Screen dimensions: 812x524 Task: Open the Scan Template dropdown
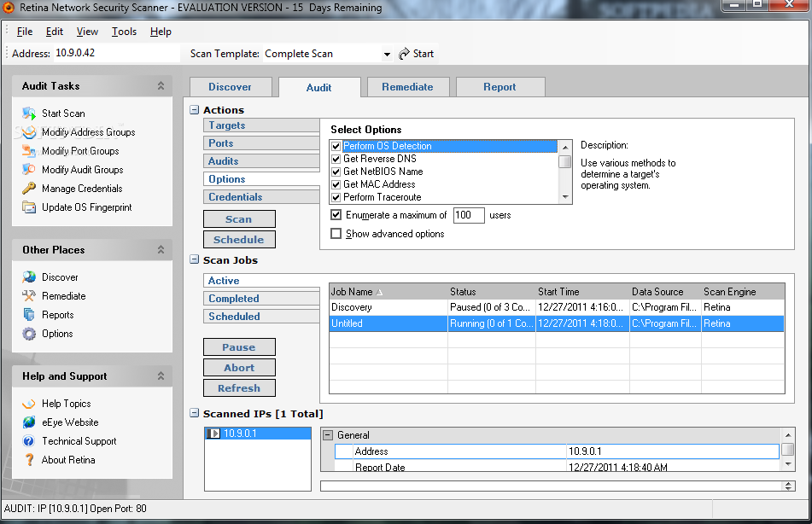click(386, 54)
